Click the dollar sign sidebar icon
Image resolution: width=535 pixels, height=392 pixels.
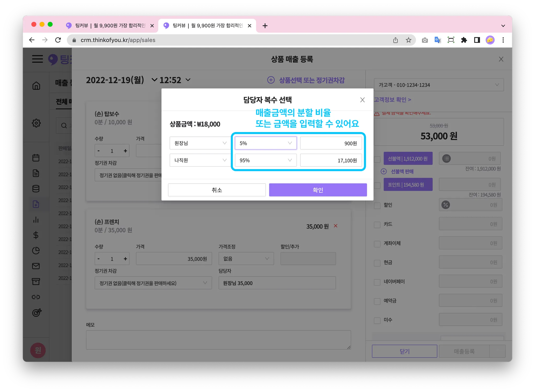pos(36,235)
